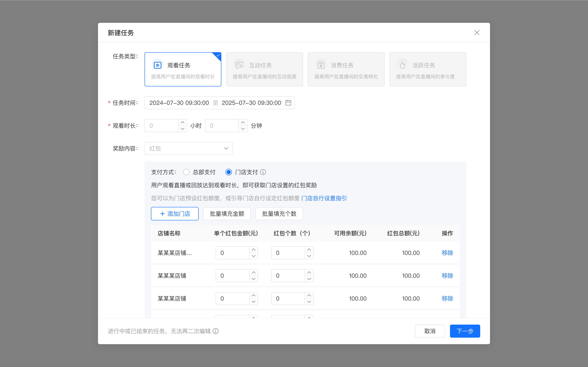
Task: Click the 下一步 button
Action: coord(465,331)
